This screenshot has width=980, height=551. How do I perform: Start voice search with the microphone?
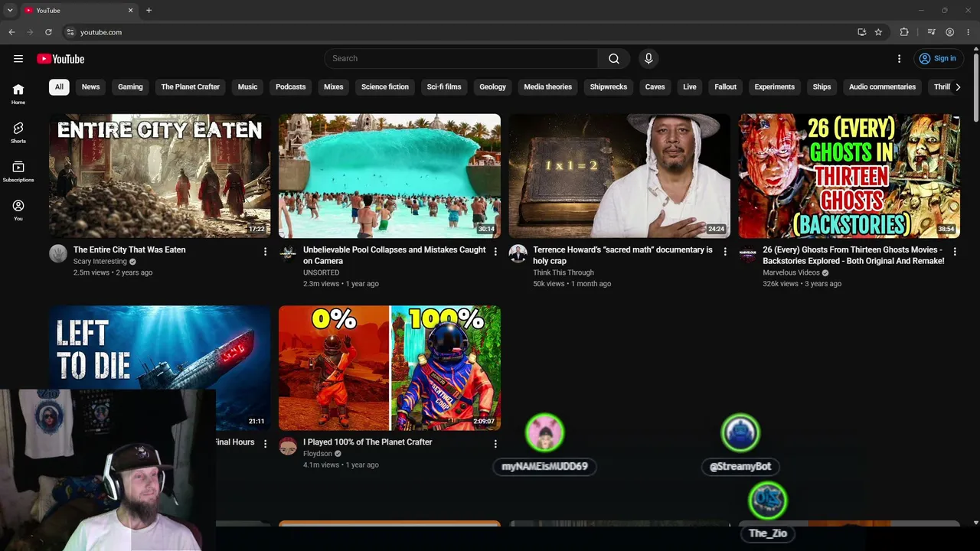(x=648, y=59)
